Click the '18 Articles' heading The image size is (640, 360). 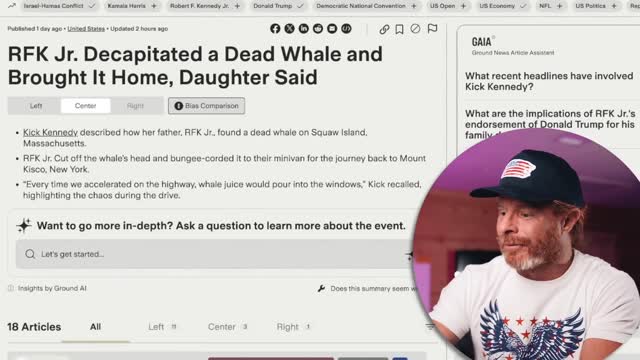(34, 327)
